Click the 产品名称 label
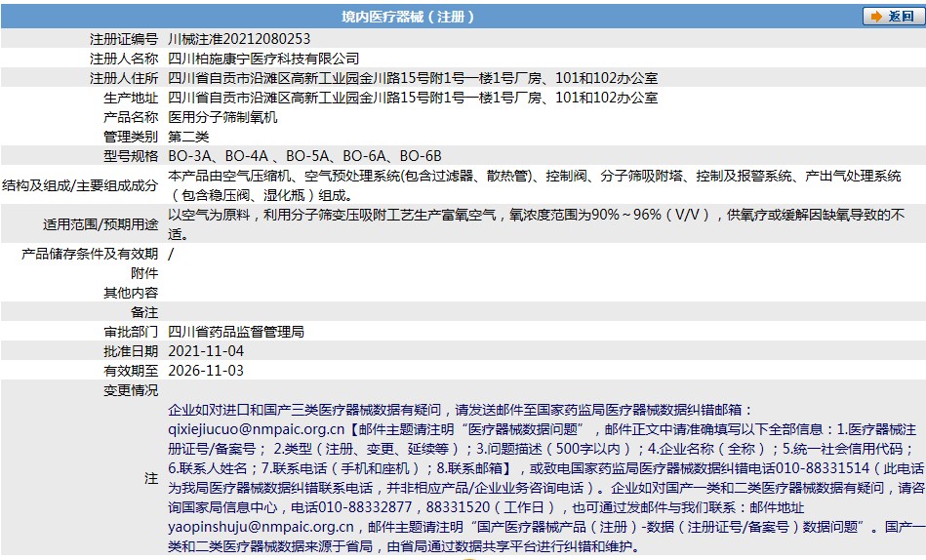 (x=131, y=117)
